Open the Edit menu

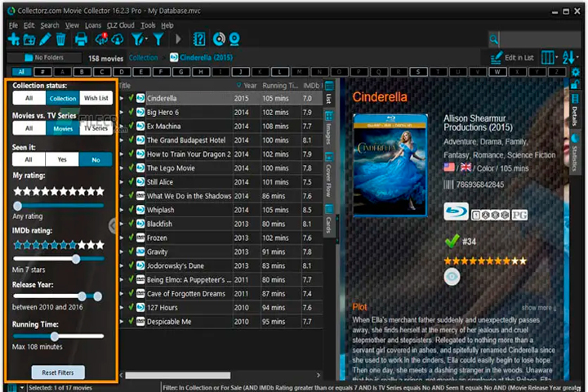pos(29,25)
